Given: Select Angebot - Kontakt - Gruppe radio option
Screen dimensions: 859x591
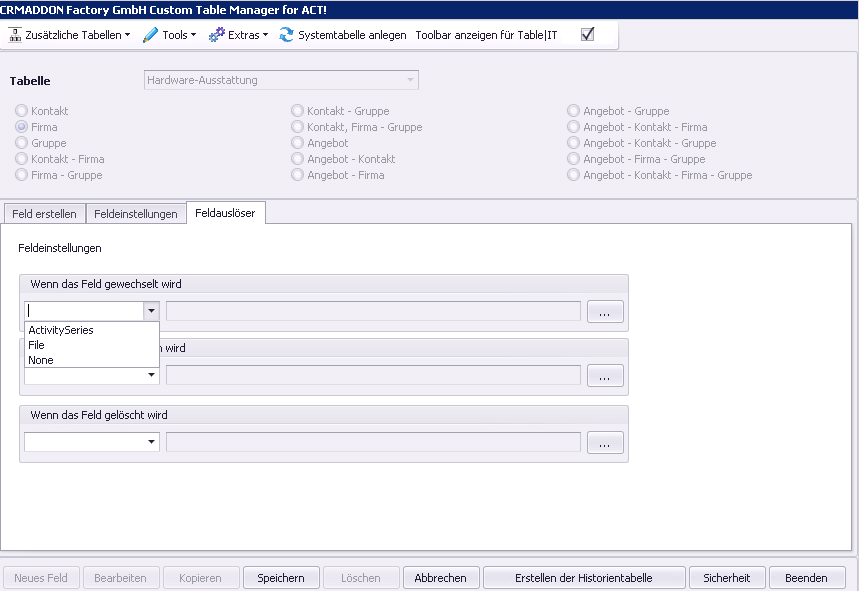Looking at the screenshot, I should 574,142.
